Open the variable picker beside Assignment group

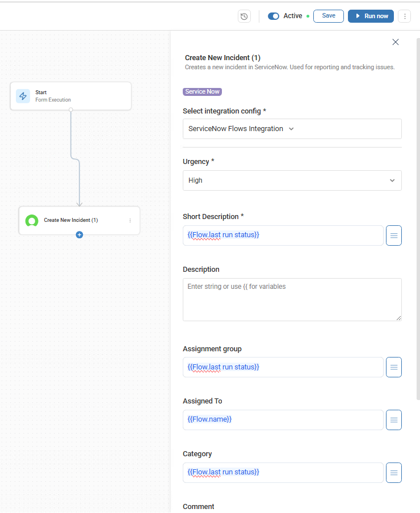[x=393, y=367]
